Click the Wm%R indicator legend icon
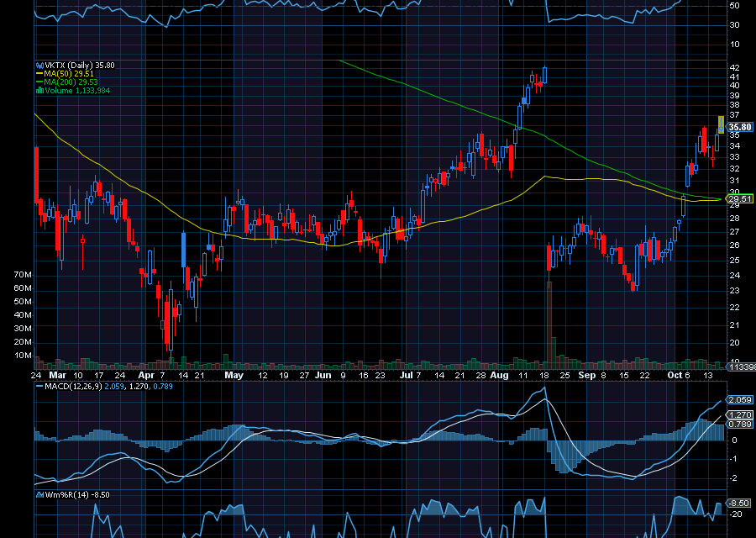Viewport: 756px width, 538px height. point(38,495)
